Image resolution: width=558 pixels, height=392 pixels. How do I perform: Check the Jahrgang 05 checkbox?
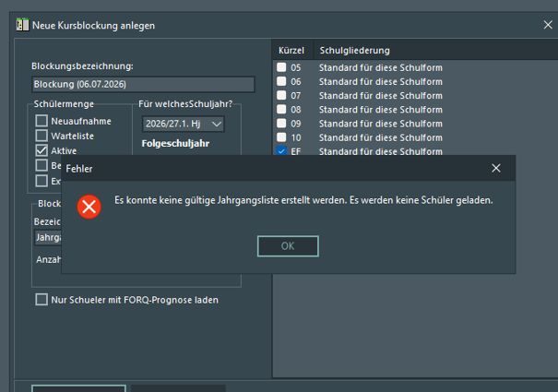pyautogui.click(x=281, y=67)
